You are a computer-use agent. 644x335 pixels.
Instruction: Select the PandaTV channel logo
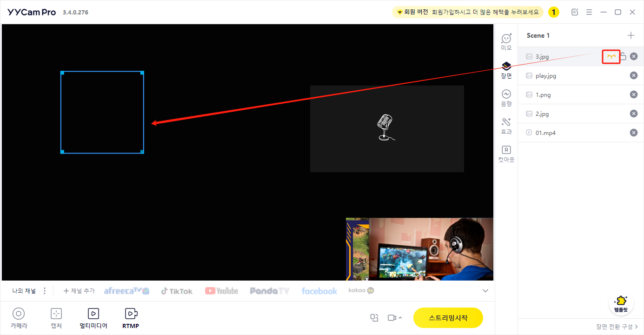coord(269,291)
